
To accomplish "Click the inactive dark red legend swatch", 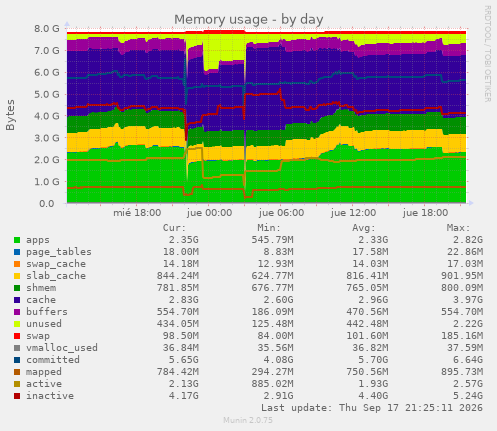I will pos(17,396).
